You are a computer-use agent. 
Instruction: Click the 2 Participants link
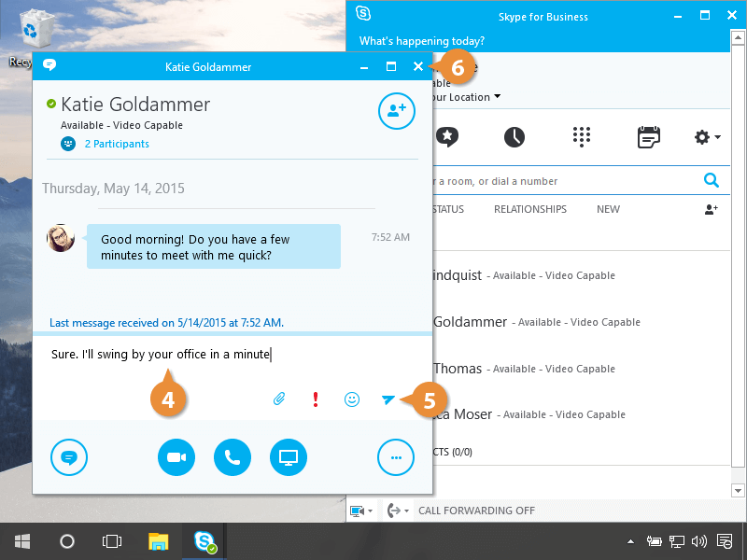(x=116, y=144)
